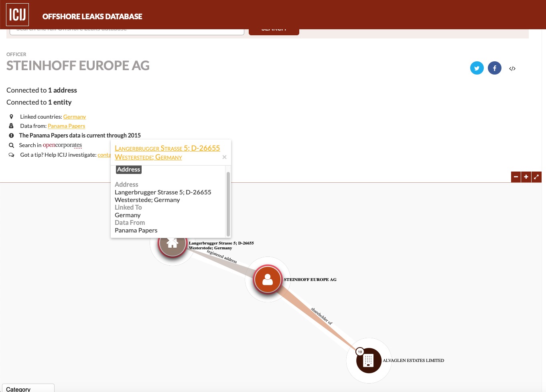Click the 'registered address' edge label
Viewport: 546px width, 392px height.
point(222,257)
